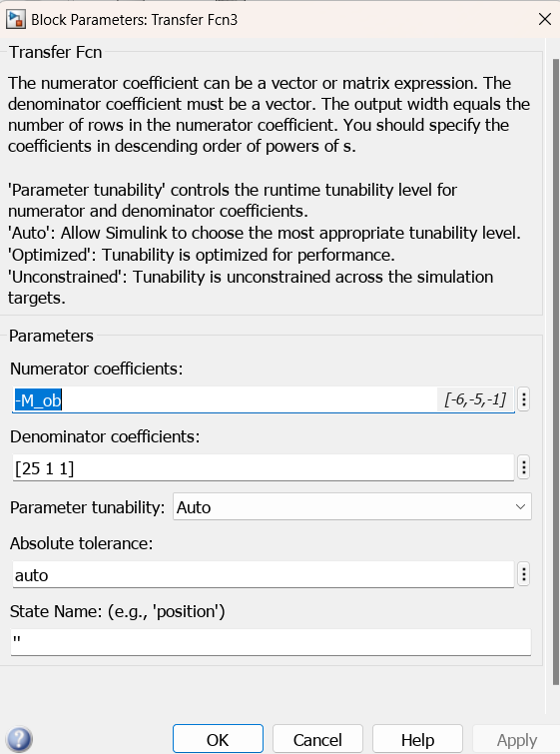Click the blue question mark help icon
The image size is (560, 754).
(19, 739)
